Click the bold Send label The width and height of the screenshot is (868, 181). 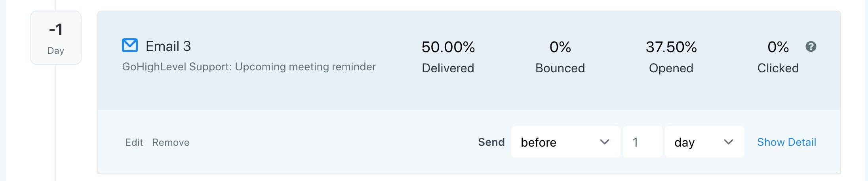click(491, 142)
